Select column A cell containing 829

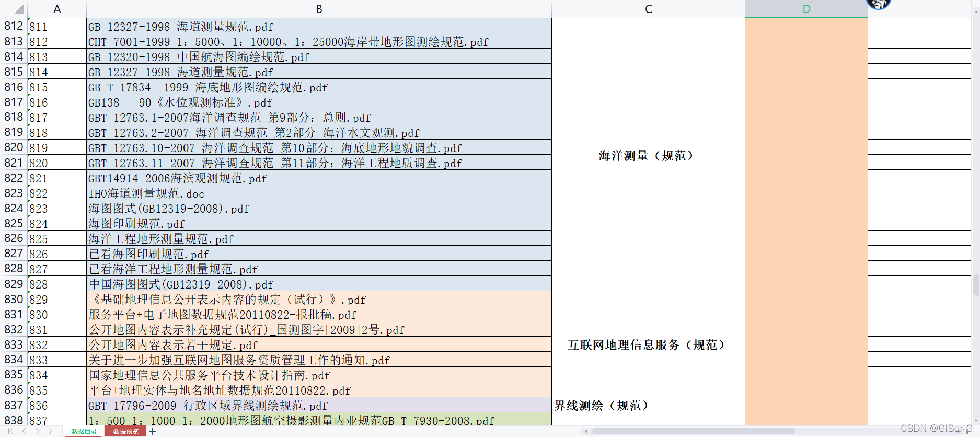(x=57, y=299)
